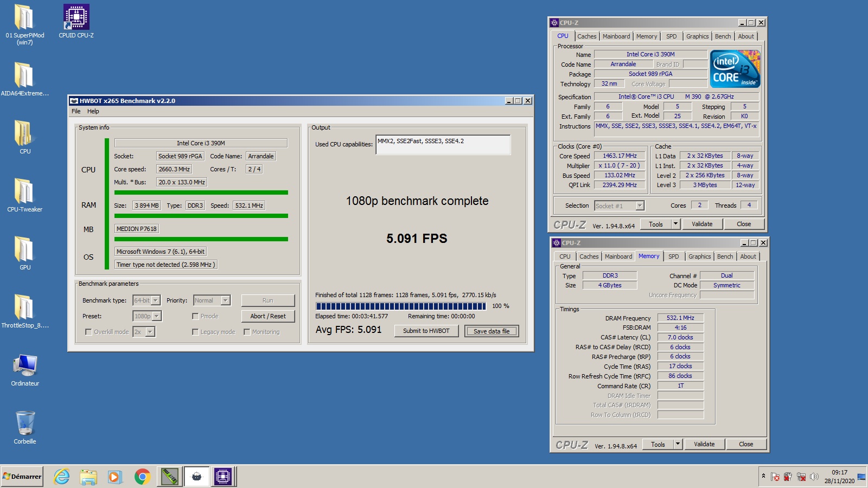Click the Tools button in lower CPU-Z
868x488 pixels.
[658, 444]
